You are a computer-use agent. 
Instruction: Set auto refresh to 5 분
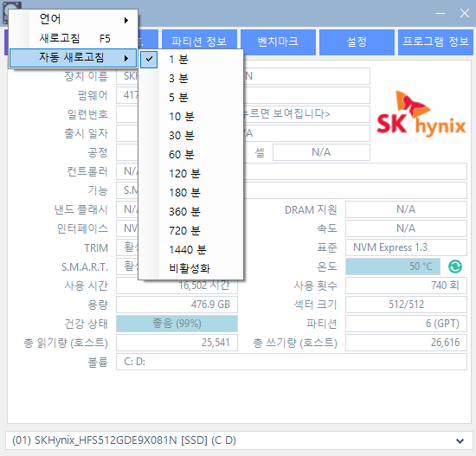[190, 98]
